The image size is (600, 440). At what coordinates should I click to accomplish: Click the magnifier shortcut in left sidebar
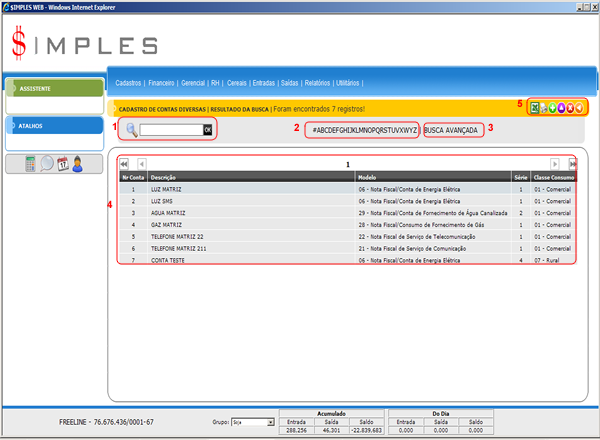tap(47, 164)
